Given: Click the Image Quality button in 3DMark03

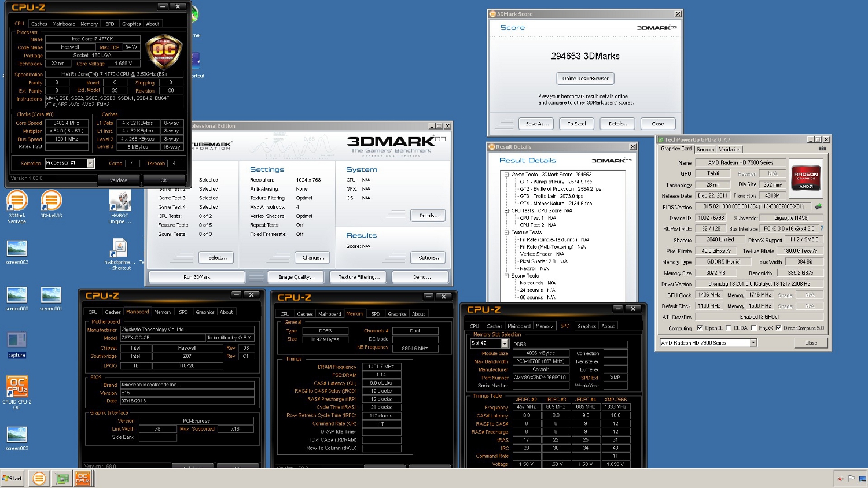Looking at the screenshot, I should tap(297, 277).
